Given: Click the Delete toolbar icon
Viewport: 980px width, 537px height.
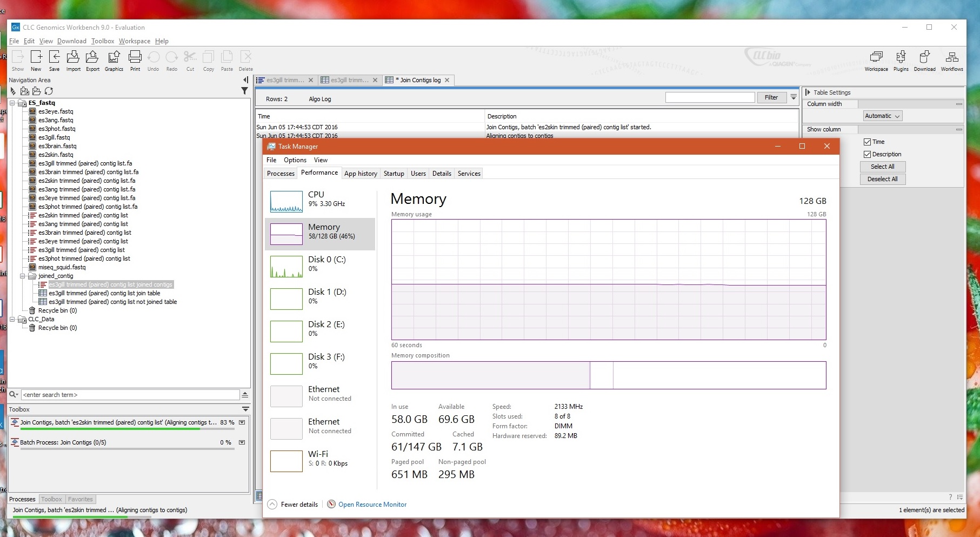Looking at the screenshot, I should (x=246, y=60).
